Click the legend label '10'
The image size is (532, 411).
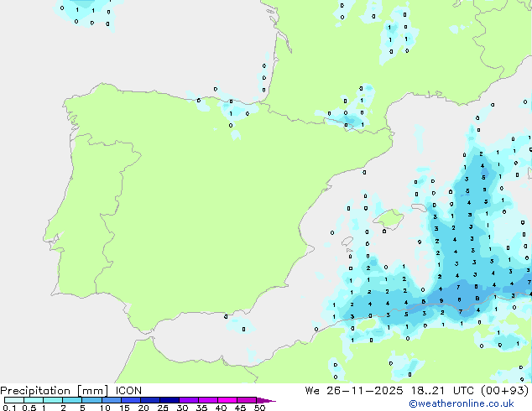click(105, 408)
